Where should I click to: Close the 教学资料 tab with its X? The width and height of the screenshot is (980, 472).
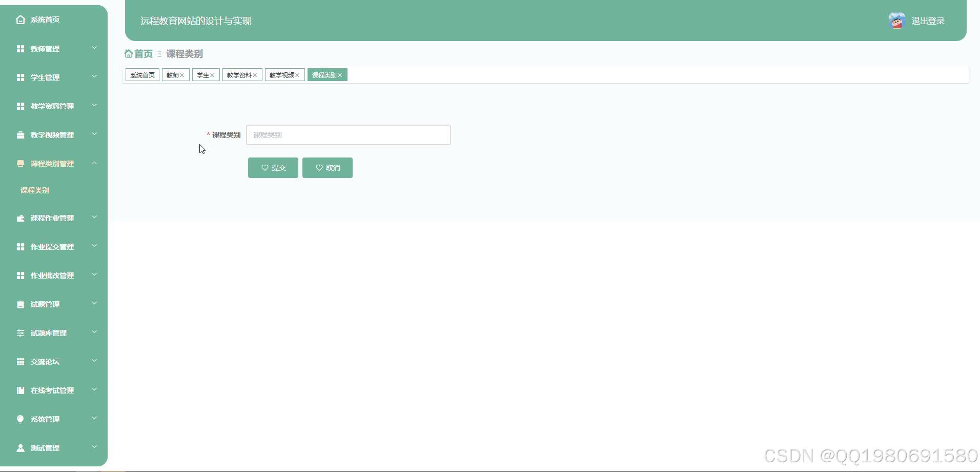(255, 75)
